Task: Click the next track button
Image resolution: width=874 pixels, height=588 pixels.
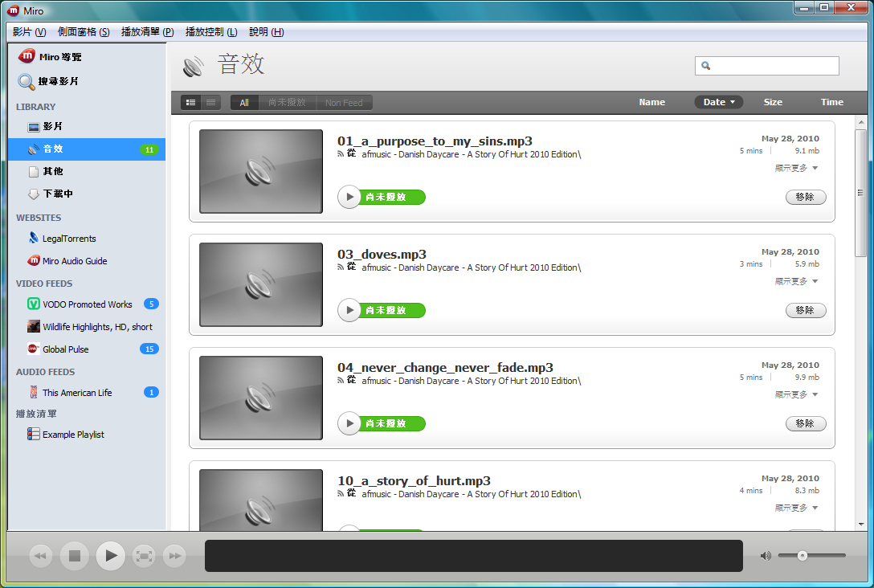Action: pos(175,556)
